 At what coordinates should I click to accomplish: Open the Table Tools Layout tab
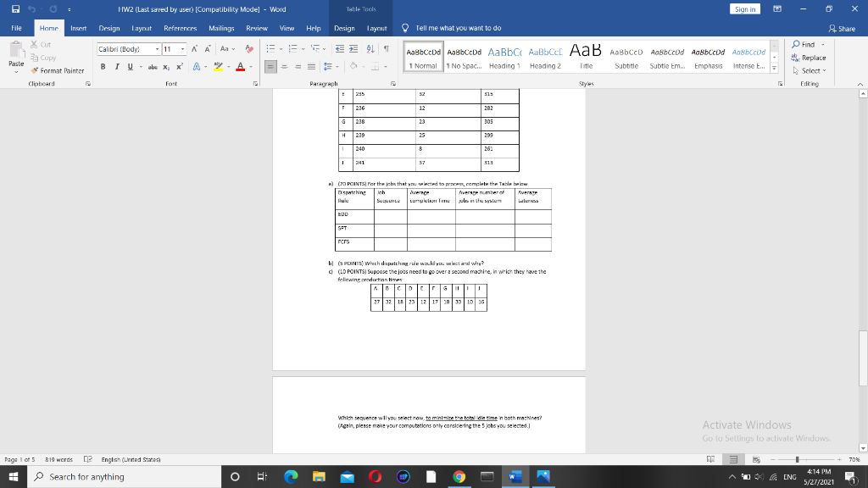pos(377,28)
